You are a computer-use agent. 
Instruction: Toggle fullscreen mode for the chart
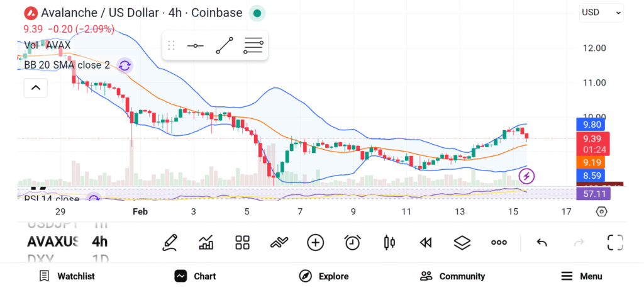[x=614, y=242]
